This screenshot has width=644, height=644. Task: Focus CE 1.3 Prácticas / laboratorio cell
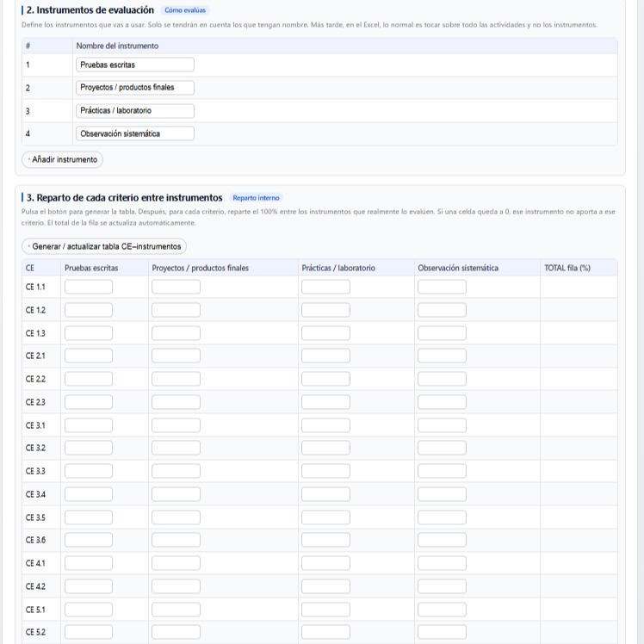(325, 333)
